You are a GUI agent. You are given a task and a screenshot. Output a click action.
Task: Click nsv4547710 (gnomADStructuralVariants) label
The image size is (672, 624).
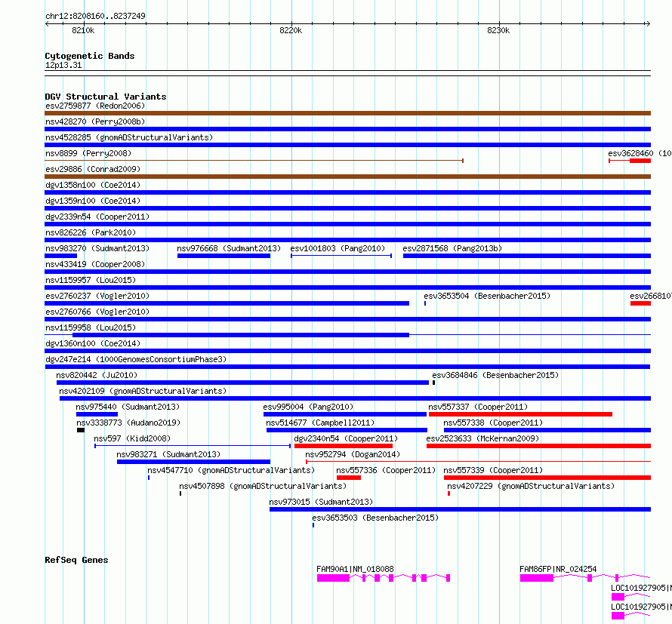231,470
